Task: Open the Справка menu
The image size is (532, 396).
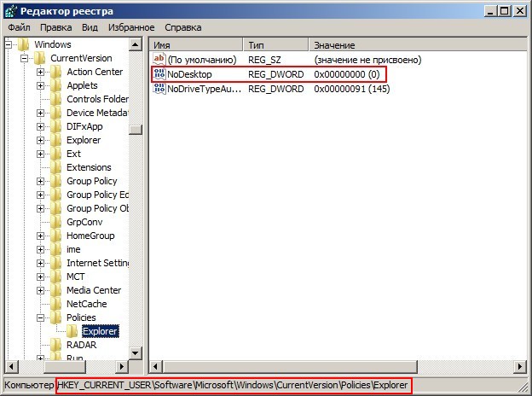Action: click(x=182, y=27)
